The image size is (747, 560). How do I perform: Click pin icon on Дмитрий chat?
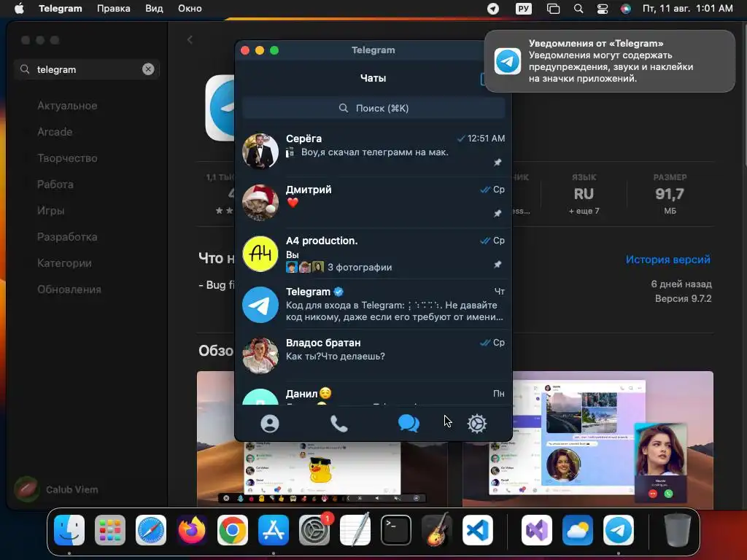(x=498, y=214)
